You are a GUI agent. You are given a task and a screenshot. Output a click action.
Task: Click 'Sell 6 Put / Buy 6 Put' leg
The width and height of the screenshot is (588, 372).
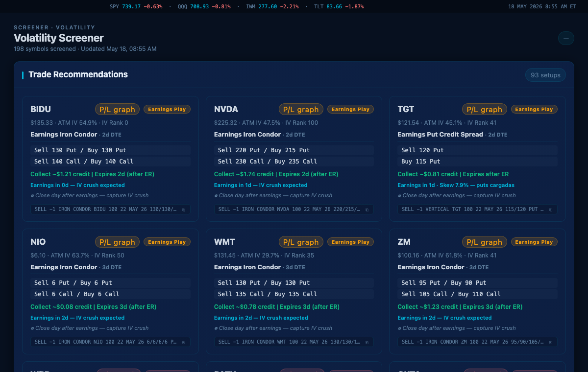coord(110,283)
